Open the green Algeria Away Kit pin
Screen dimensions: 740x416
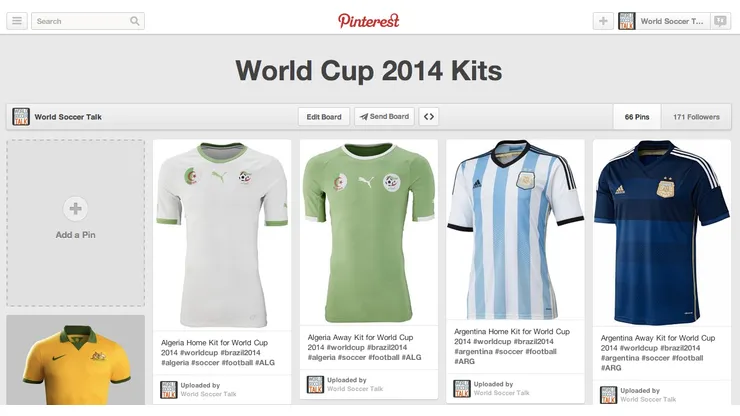click(x=369, y=232)
